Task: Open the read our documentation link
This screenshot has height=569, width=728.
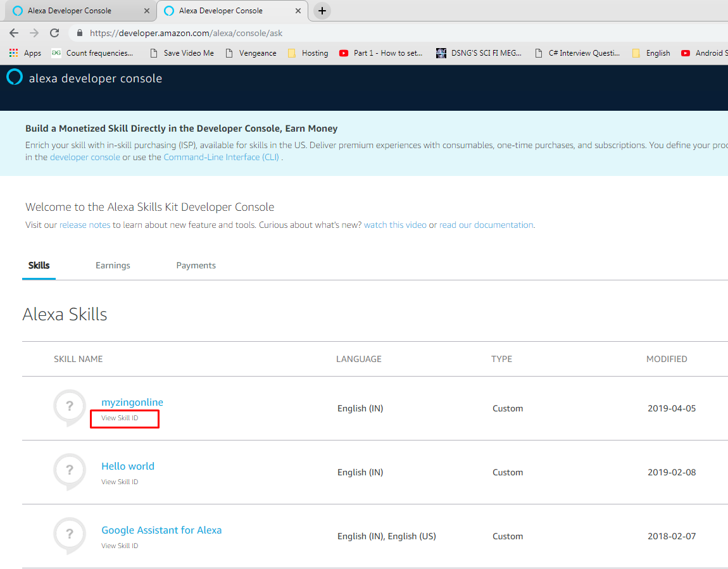Action: pos(486,225)
